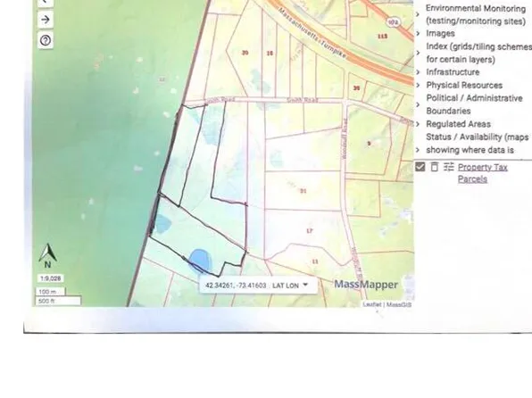Remove Property Tax Parcels layer with trash icon
Screen dimensions: 532x398
[435, 167]
